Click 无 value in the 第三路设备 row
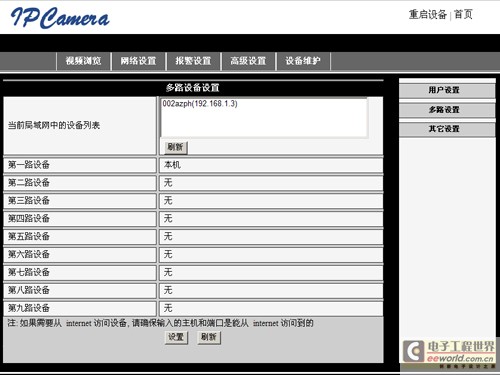500x375 pixels. coord(168,201)
